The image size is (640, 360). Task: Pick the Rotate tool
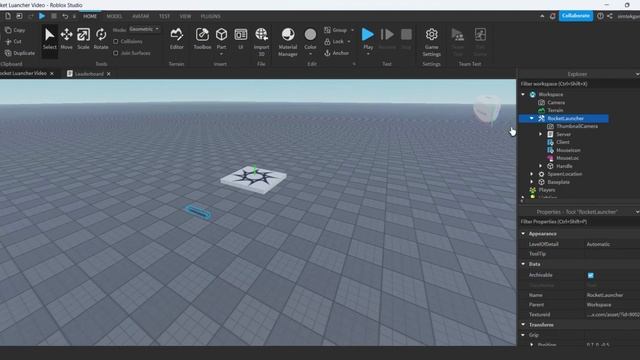point(101,38)
